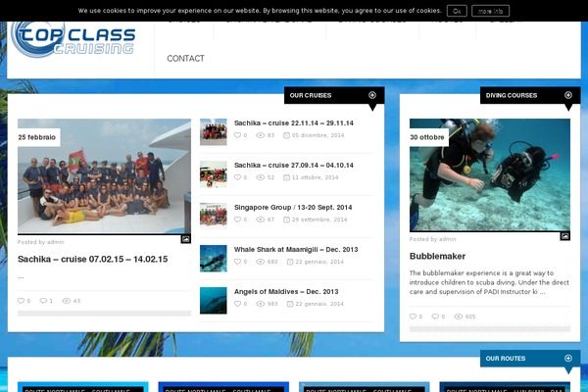The image size is (588, 392).
Task: Click views eye icon showing 83
Action: tap(261, 135)
